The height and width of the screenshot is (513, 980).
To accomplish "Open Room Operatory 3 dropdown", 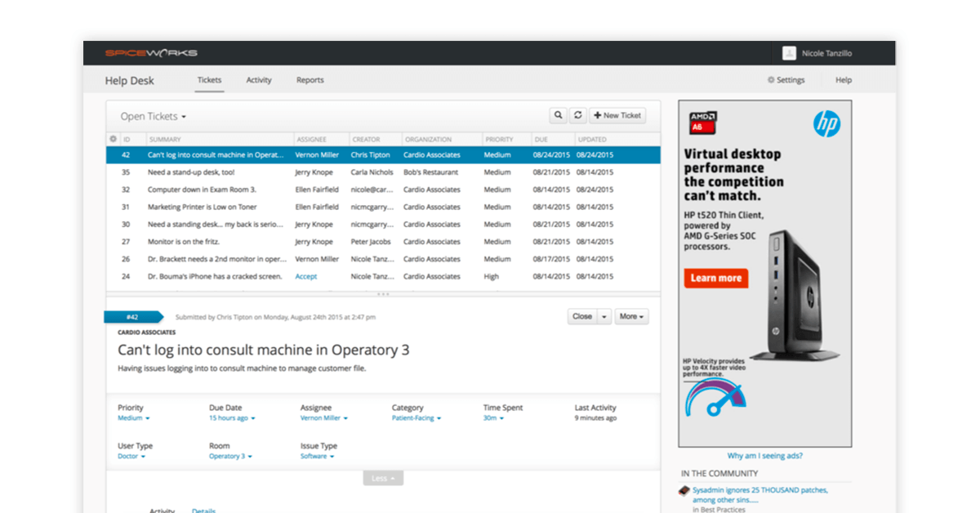I will click(x=230, y=457).
